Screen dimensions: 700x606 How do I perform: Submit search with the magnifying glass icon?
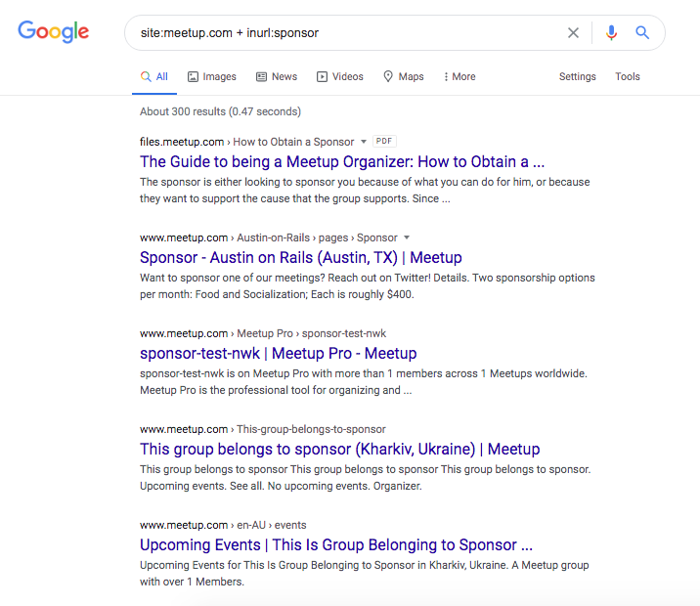click(642, 32)
